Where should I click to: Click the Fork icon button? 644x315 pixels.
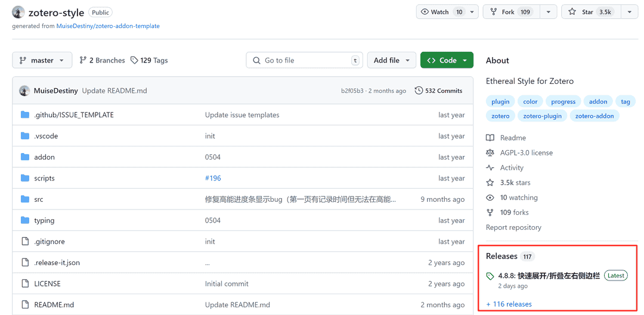(x=494, y=12)
